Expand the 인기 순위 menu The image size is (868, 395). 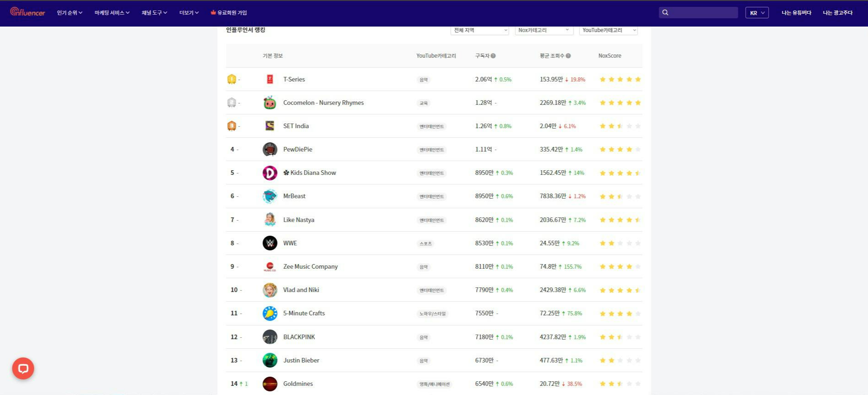70,13
